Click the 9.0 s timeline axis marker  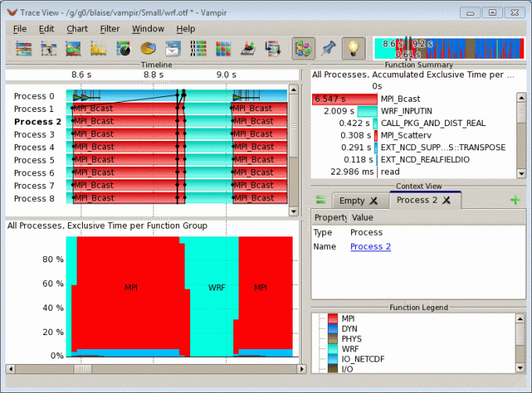click(x=226, y=74)
